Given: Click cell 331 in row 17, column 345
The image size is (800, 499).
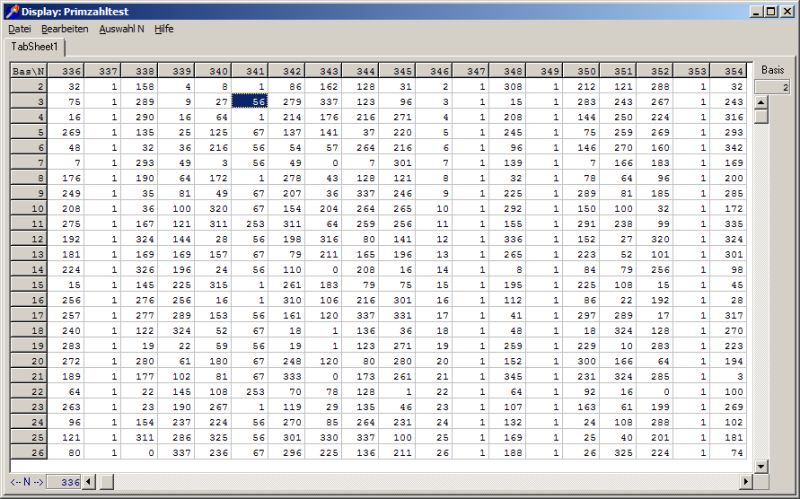Looking at the screenshot, I should click(396, 315).
